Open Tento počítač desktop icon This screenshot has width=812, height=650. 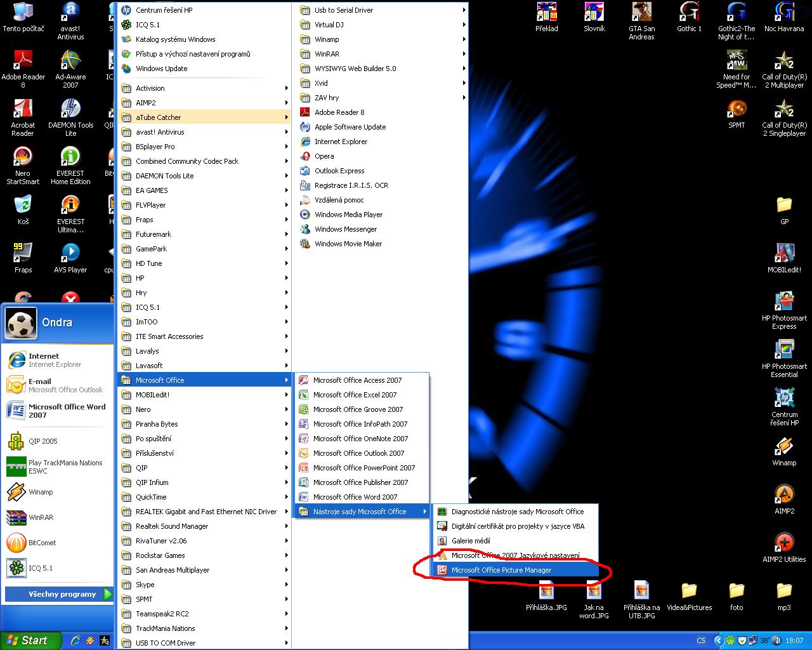pos(23,17)
